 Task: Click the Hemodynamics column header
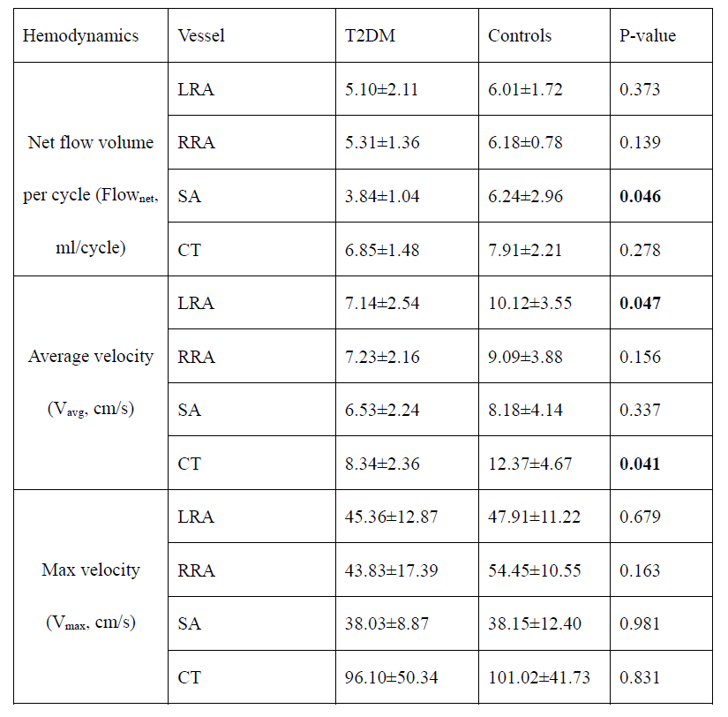pyautogui.click(x=80, y=36)
